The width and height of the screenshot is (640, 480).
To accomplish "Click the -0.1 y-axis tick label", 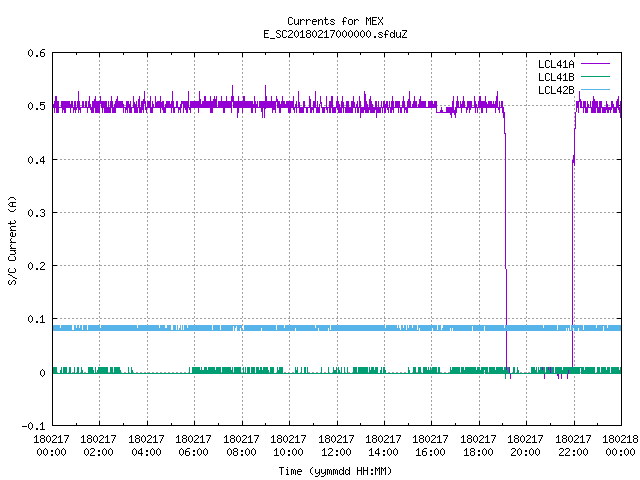I will [33, 426].
